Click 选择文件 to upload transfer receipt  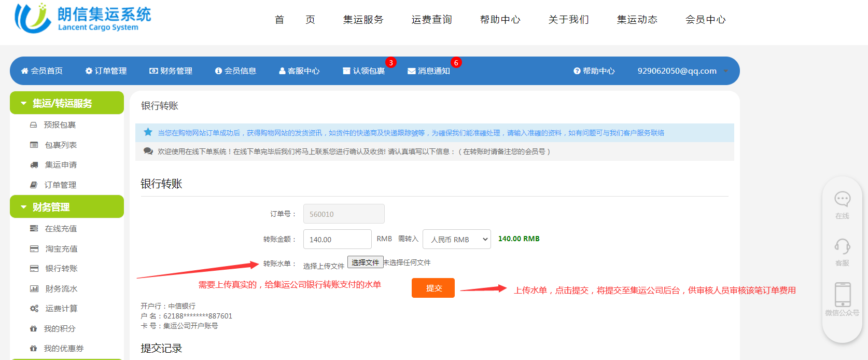tap(365, 262)
